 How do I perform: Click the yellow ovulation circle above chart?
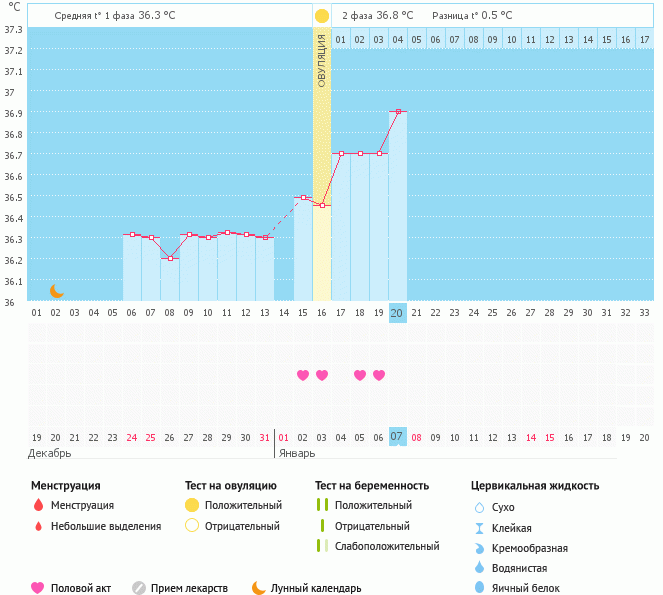[322, 17]
